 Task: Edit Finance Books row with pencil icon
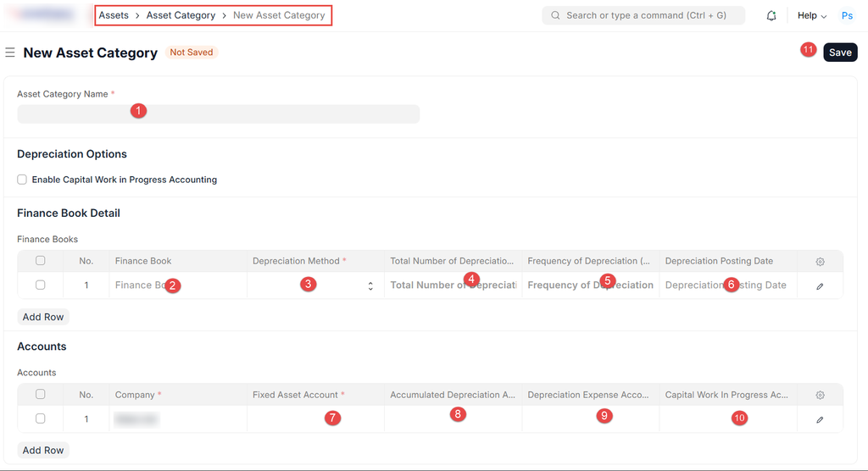point(820,286)
